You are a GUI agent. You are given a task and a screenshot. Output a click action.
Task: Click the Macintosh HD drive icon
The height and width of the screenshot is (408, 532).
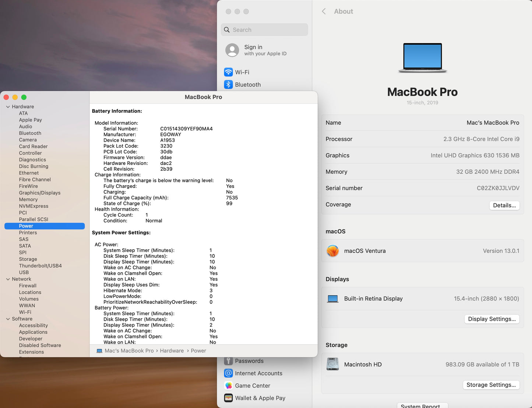coord(332,364)
